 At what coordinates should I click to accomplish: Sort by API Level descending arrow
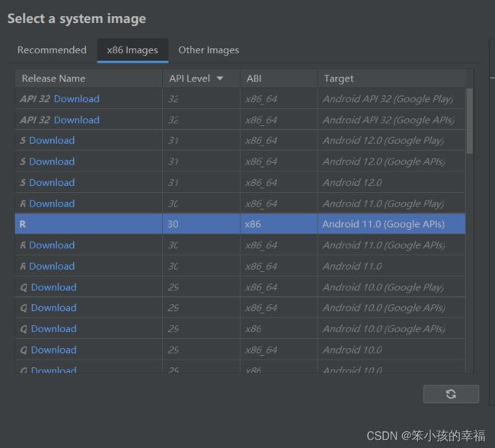[x=220, y=78]
